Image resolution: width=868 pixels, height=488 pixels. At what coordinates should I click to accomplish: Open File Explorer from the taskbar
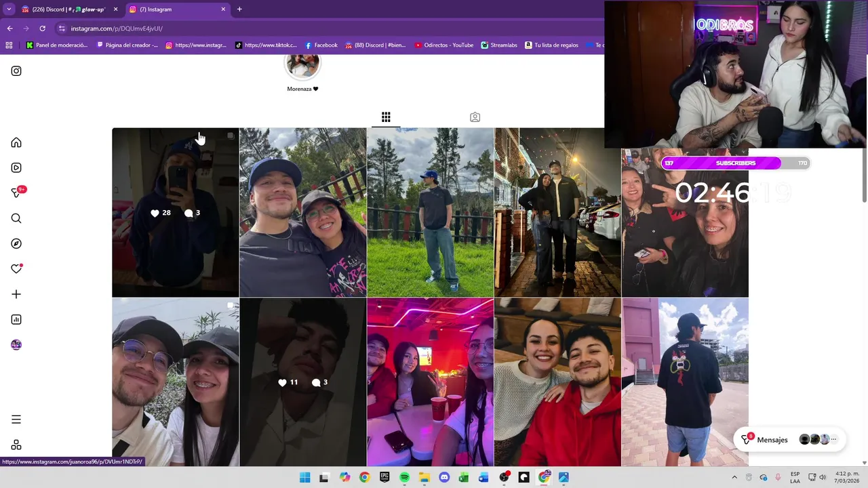[x=424, y=477]
